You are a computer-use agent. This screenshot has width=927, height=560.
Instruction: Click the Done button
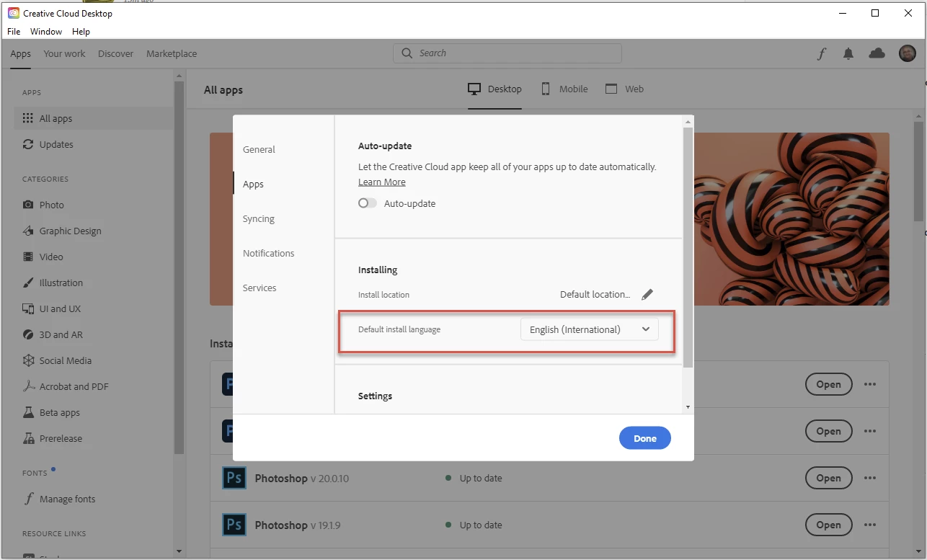click(645, 438)
